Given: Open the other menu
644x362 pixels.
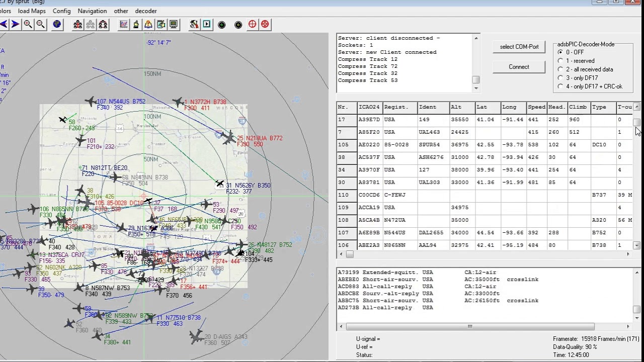Looking at the screenshot, I should click(121, 11).
